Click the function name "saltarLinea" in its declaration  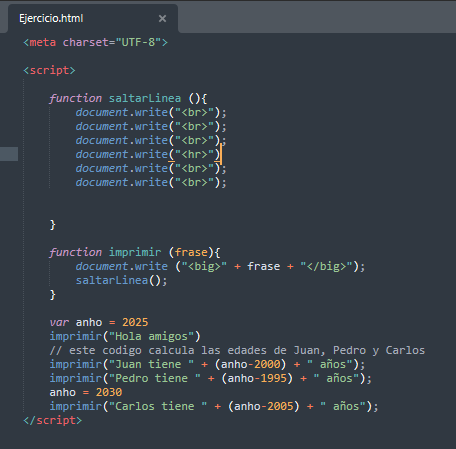coord(145,98)
